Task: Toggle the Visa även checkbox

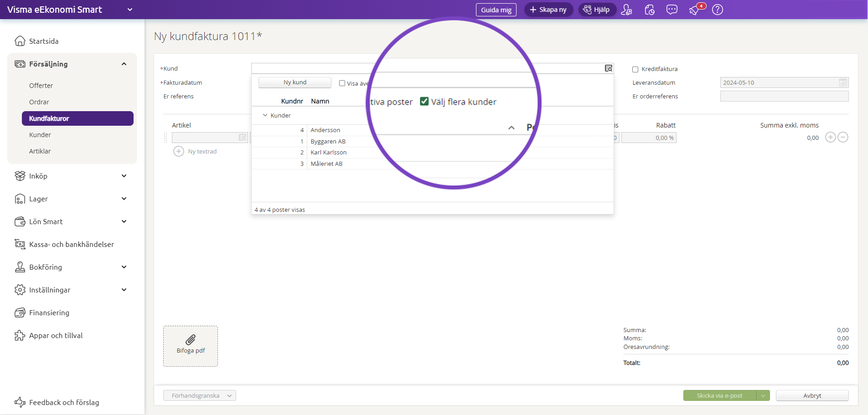Action: click(x=342, y=83)
